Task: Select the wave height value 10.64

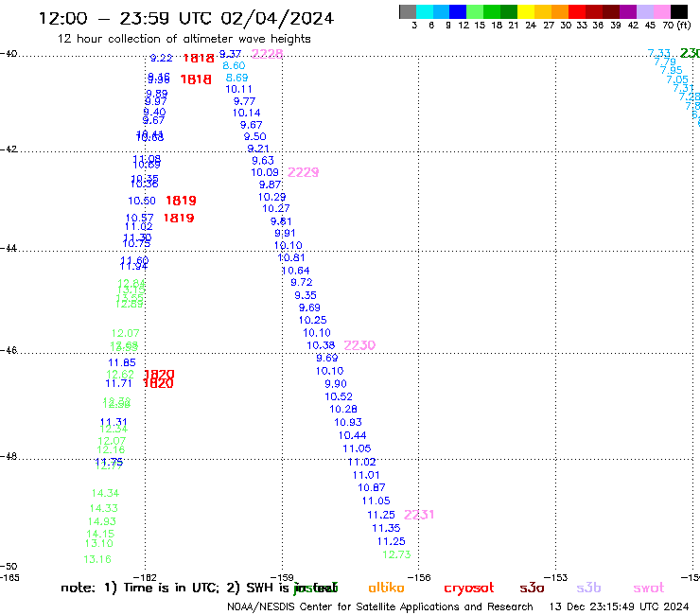Action: pyautogui.click(x=295, y=271)
